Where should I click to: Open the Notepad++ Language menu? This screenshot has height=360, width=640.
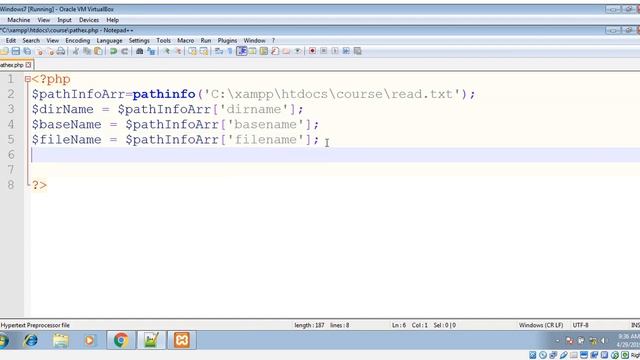[x=109, y=40]
